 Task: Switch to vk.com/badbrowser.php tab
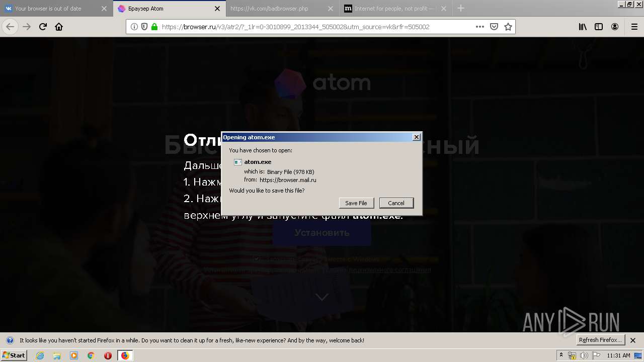pos(282,9)
